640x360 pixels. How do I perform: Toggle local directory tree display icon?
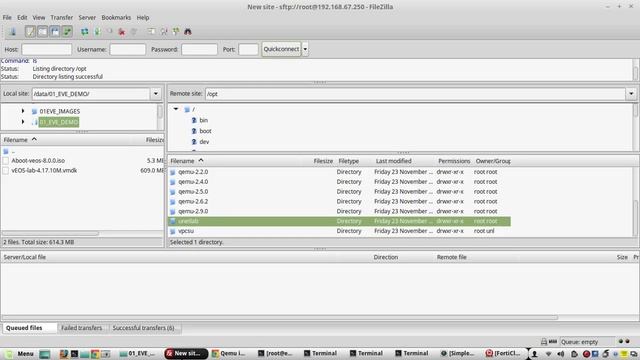[42, 31]
